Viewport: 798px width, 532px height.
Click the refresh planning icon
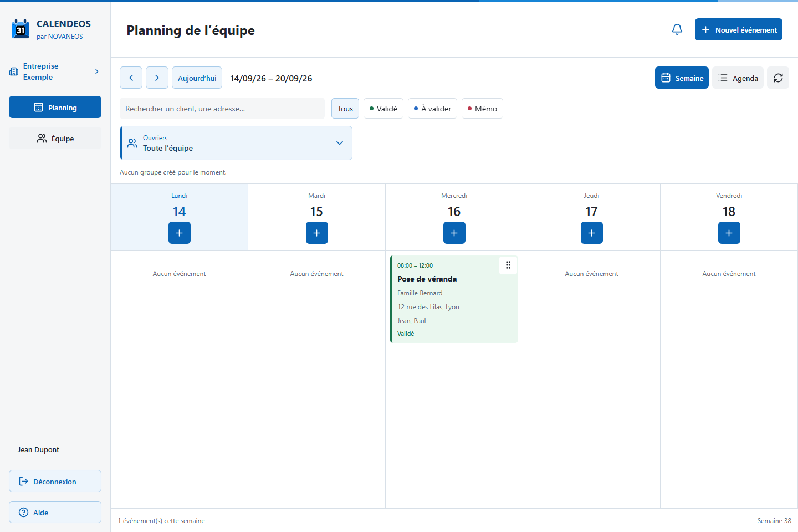click(778, 78)
